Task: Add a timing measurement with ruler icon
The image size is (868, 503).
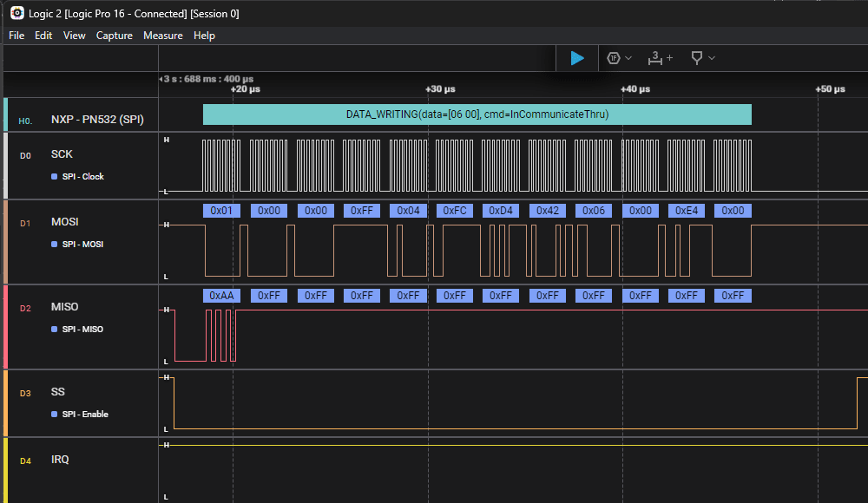Action: pos(655,58)
